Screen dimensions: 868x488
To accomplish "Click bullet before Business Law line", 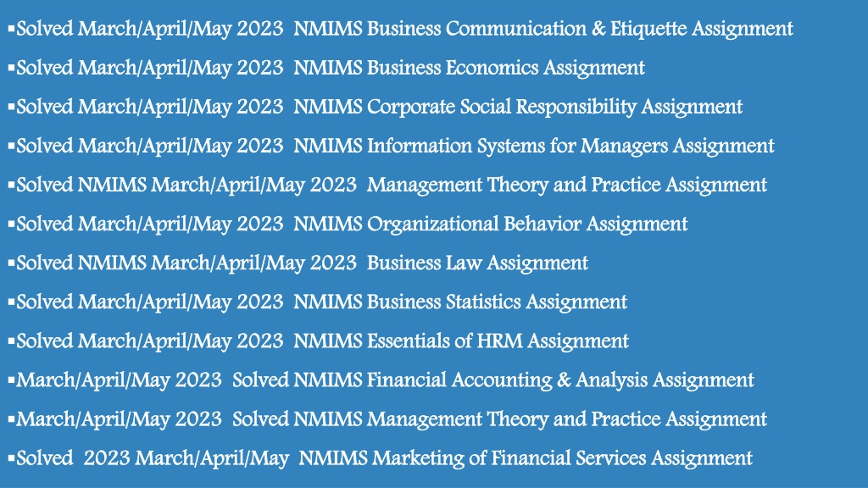I will (x=11, y=261).
